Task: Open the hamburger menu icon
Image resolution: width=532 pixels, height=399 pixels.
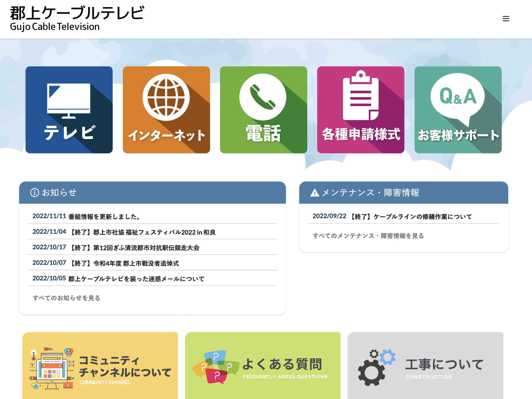Action: pyautogui.click(x=506, y=19)
